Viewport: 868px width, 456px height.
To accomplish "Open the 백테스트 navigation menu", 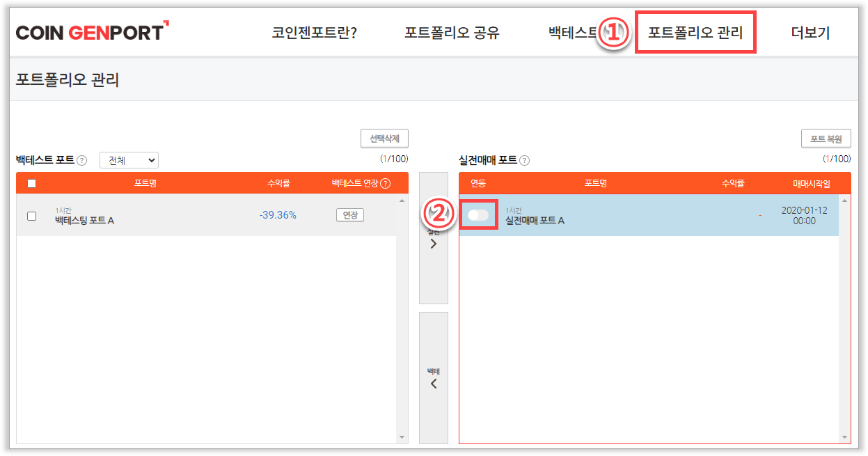I will click(572, 33).
